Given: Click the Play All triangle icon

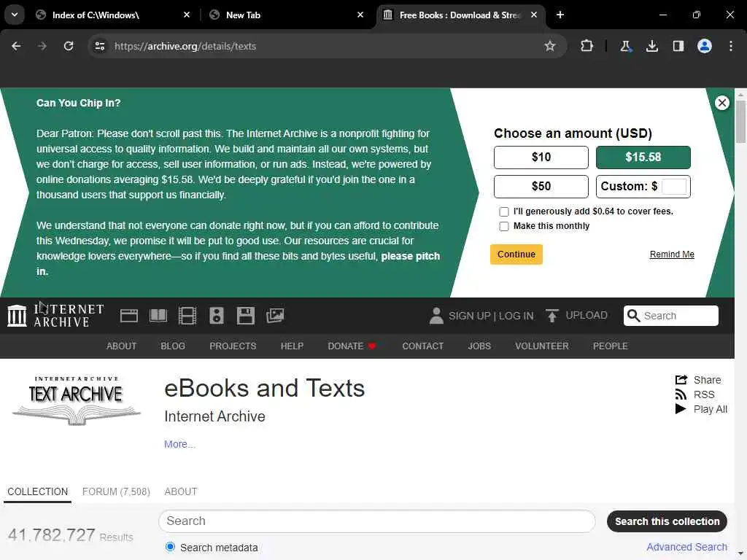Looking at the screenshot, I should pyautogui.click(x=681, y=408).
